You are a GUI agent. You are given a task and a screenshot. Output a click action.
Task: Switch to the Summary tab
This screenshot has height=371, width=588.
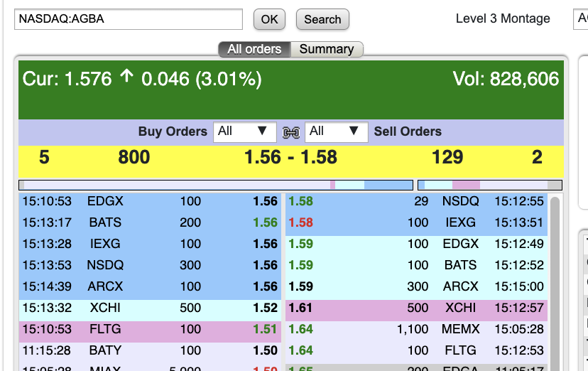[327, 49]
